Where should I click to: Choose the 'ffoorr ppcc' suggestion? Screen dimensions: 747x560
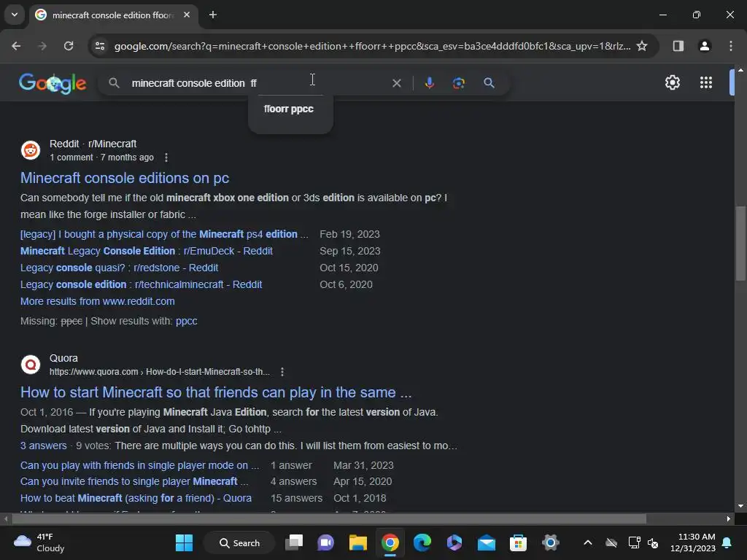click(x=289, y=109)
